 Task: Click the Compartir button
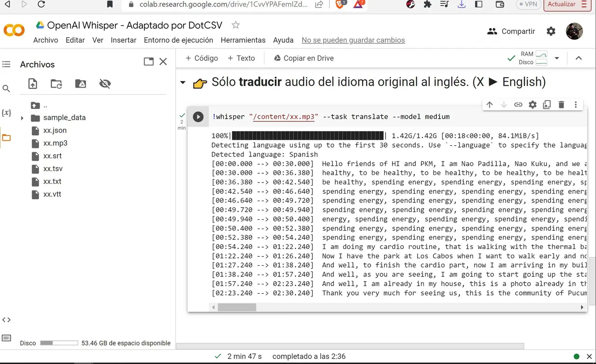[511, 31]
